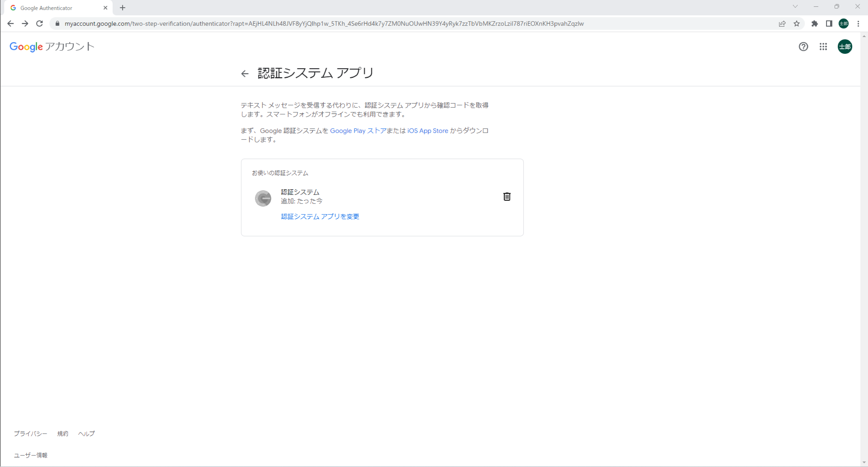Screen dimensions: 868x467
Task: Open the Google apps grid
Action: click(x=823, y=47)
